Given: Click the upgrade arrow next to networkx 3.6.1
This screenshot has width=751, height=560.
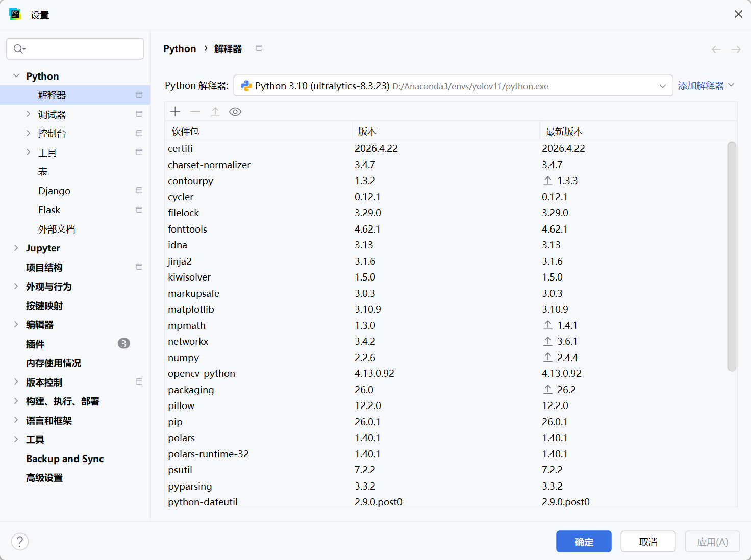Looking at the screenshot, I should click(548, 341).
